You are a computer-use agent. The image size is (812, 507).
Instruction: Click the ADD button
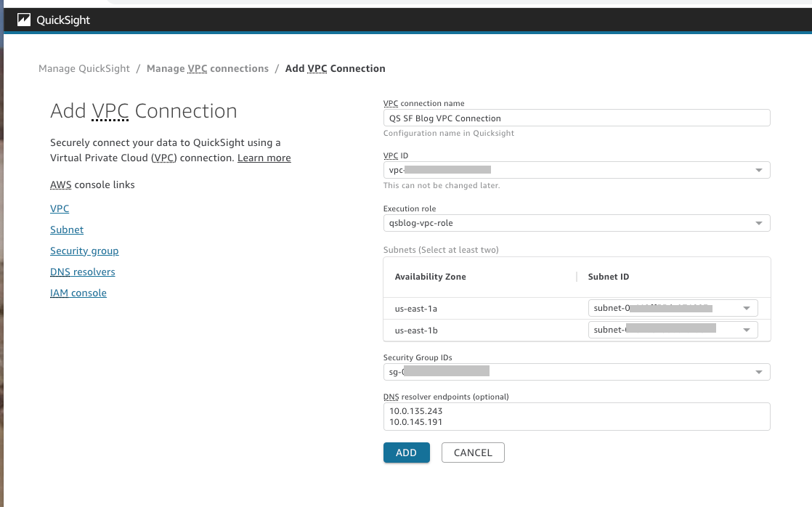click(407, 453)
